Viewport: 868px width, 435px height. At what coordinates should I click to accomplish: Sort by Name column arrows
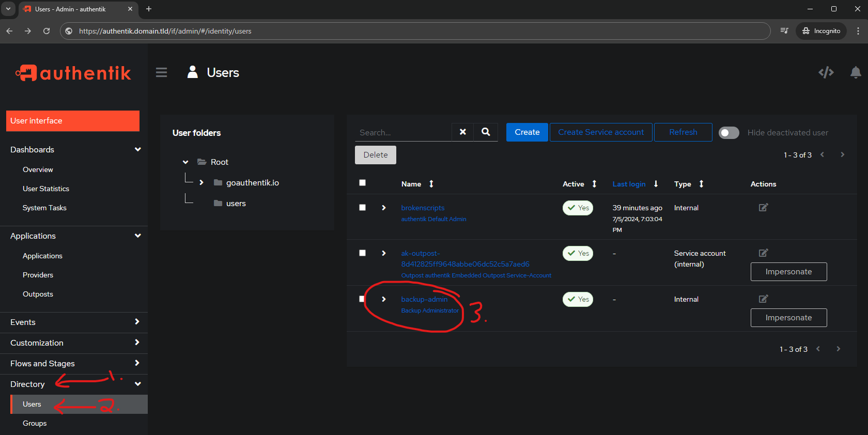click(x=431, y=184)
